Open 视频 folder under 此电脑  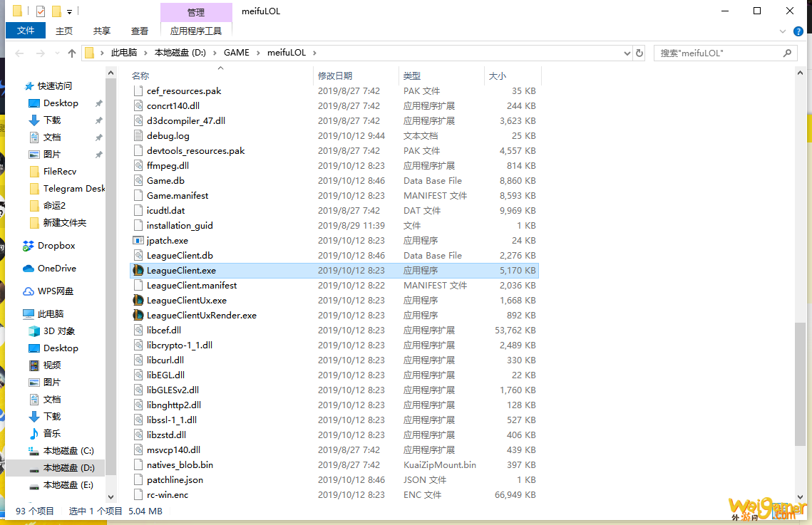pyautogui.click(x=52, y=365)
